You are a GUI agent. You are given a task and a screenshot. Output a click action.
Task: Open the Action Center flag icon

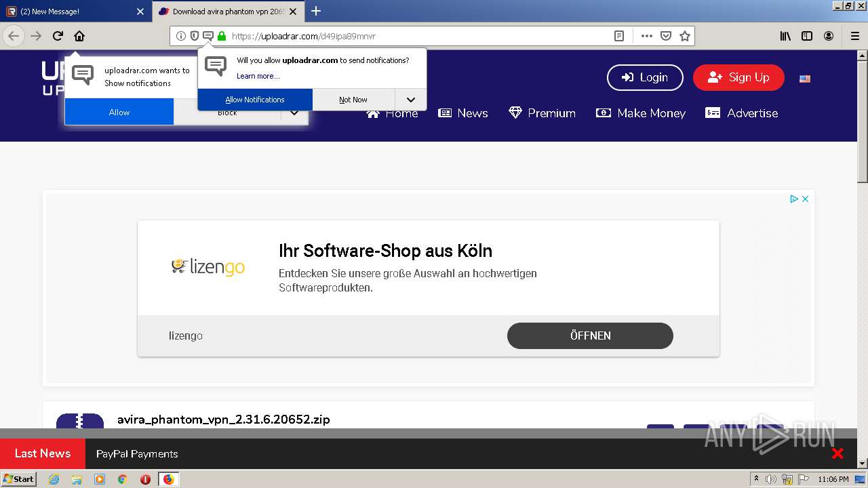(804, 479)
